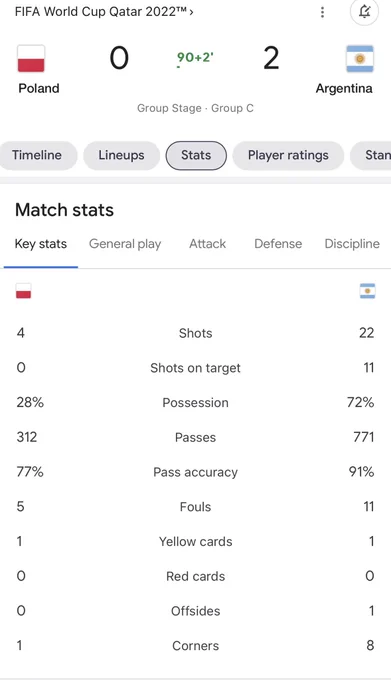Expand the chevron beside tournament title
This screenshot has height=680, width=391.
coord(191,12)
